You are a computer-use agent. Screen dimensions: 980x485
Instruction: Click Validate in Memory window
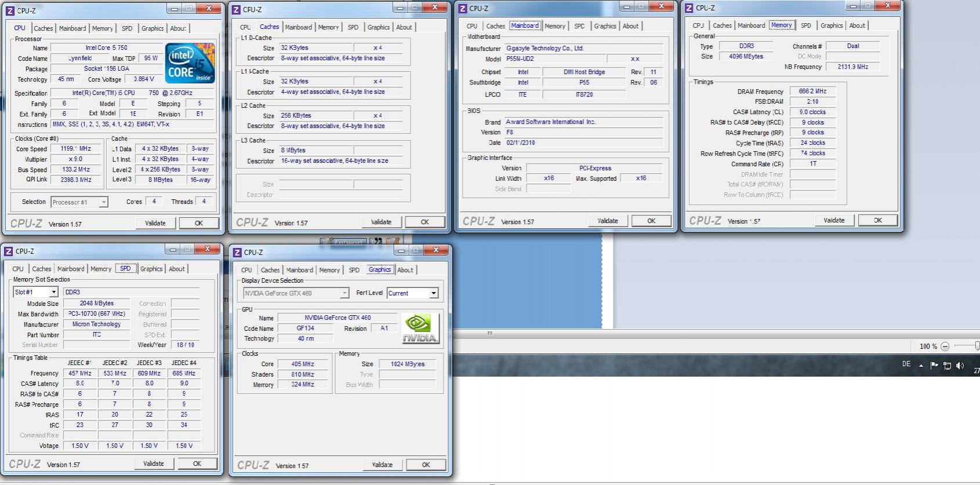(834, 220)
